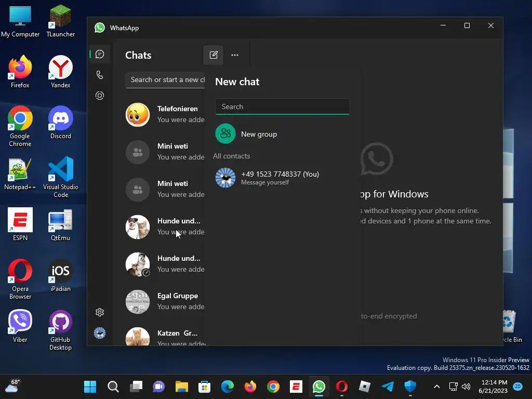
Task: Open WhatsApp Settings gear
Action: 100,312
